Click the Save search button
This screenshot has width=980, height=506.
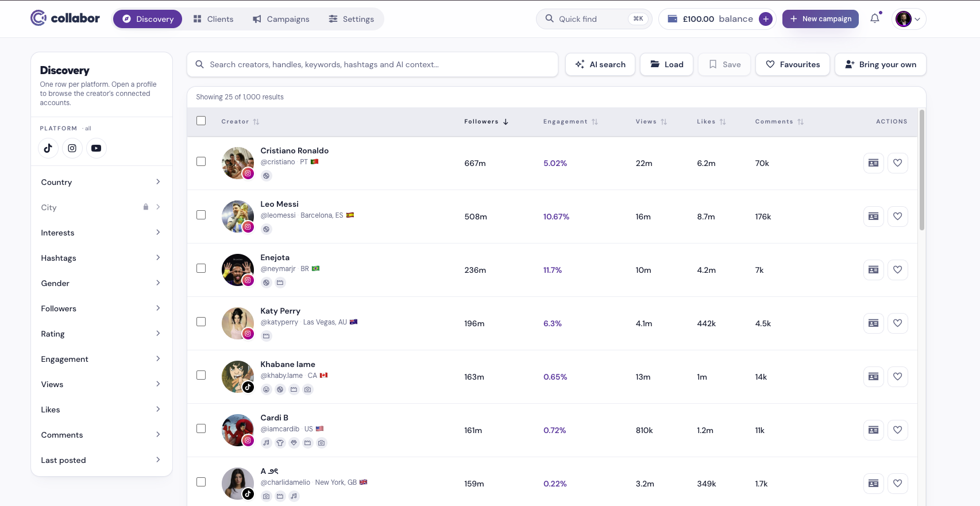click(x=724, y=64)
